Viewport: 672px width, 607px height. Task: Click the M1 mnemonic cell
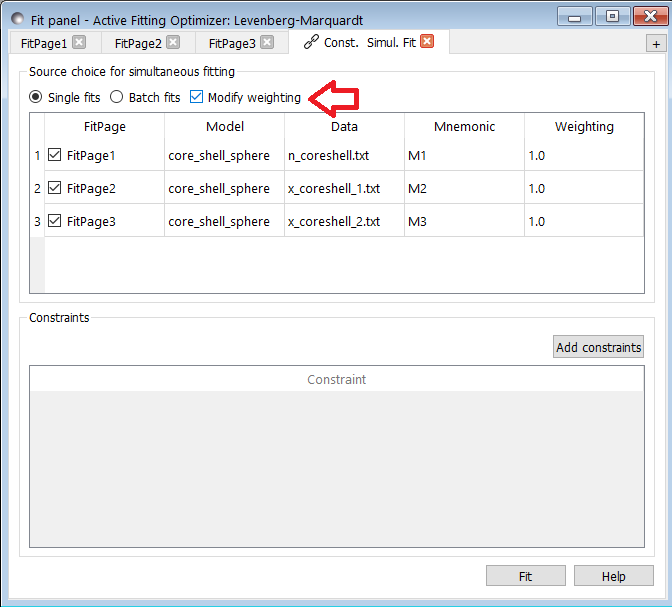pos(464,155)
